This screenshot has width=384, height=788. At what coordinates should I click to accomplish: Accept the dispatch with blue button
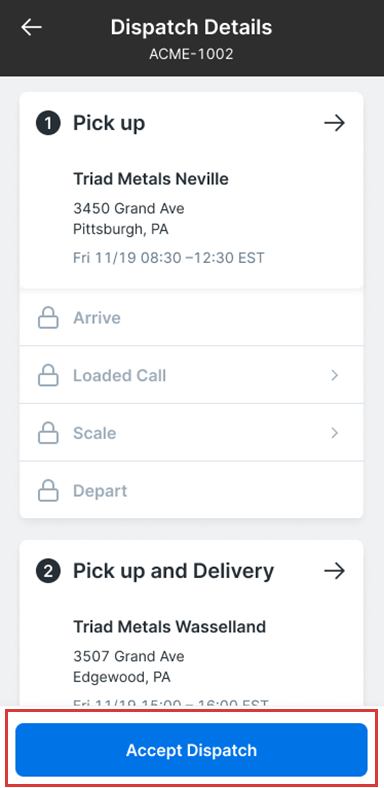(191, 750)
